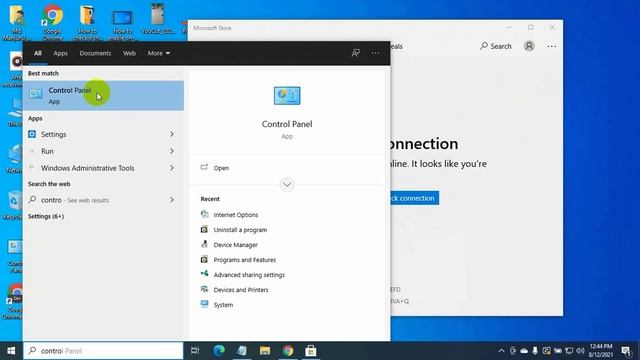Image resolution: width=640 pixels, height=360 pixels.
Task: Show hidden system tray icons
Action: coord(501,351)
